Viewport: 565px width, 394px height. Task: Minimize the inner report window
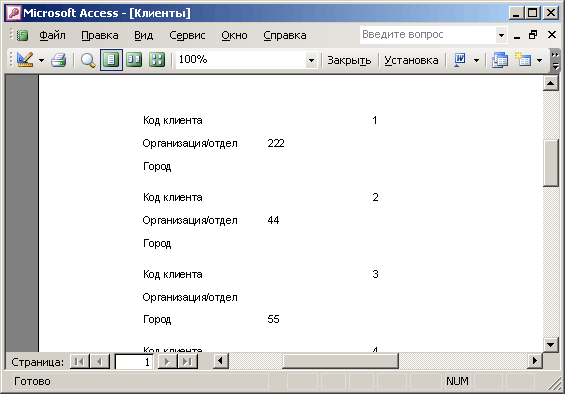(517, 35)
